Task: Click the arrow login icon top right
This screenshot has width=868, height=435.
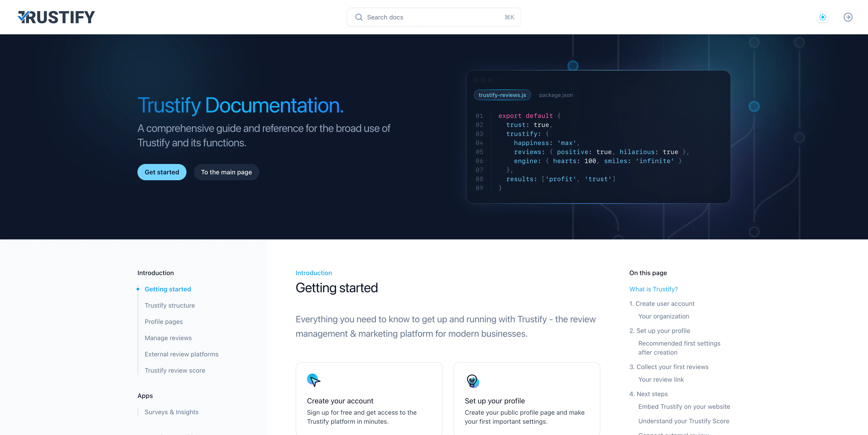Action: coord(848,17)
